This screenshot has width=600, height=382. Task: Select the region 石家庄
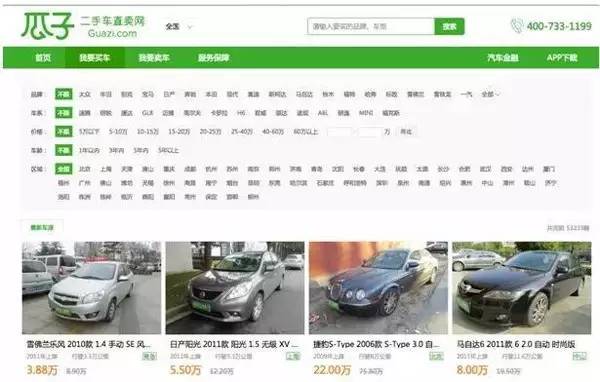pyautogui.click(x=325, y=183)
